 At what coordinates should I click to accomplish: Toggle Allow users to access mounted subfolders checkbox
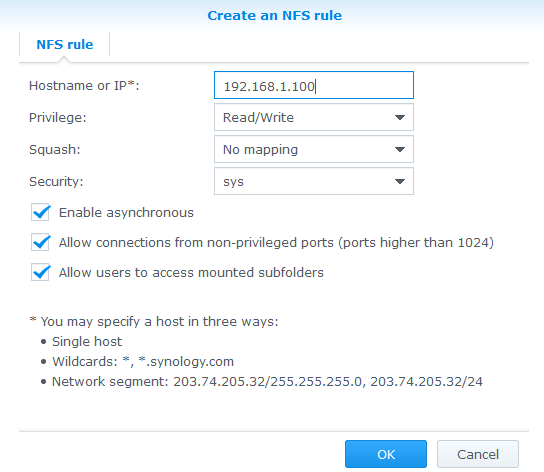(x=40, y=272)
